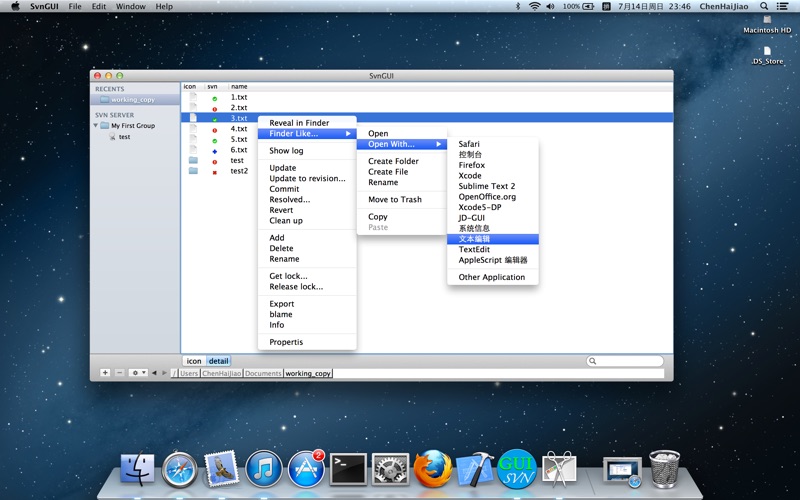
Task: Select the 1.txt file row
Action: point(427,97)
